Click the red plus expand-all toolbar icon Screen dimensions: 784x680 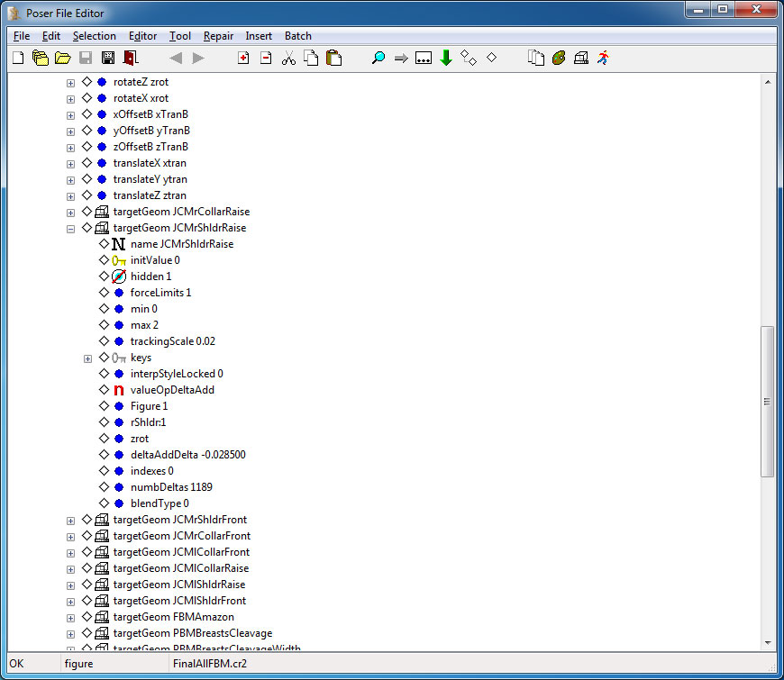tap(242, 57)
